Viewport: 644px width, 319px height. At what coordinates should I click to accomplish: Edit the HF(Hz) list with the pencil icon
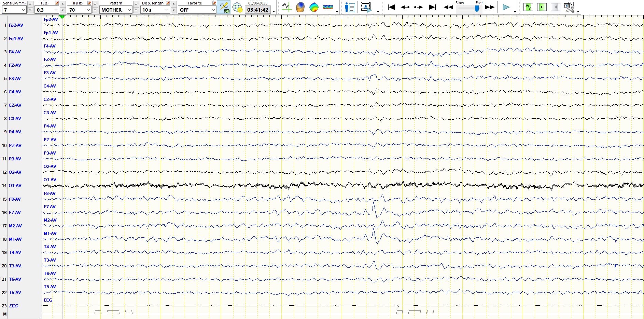coord(89,3)
